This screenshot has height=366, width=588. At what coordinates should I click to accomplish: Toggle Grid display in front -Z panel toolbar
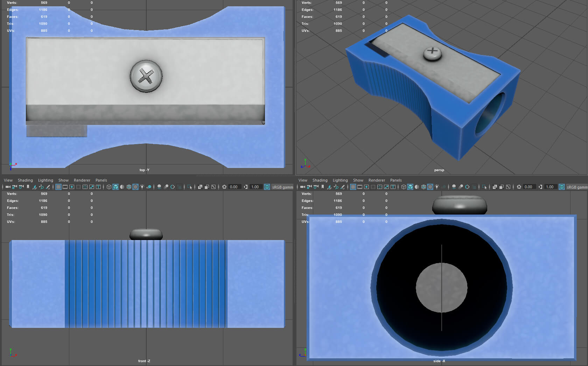[58, 187]
